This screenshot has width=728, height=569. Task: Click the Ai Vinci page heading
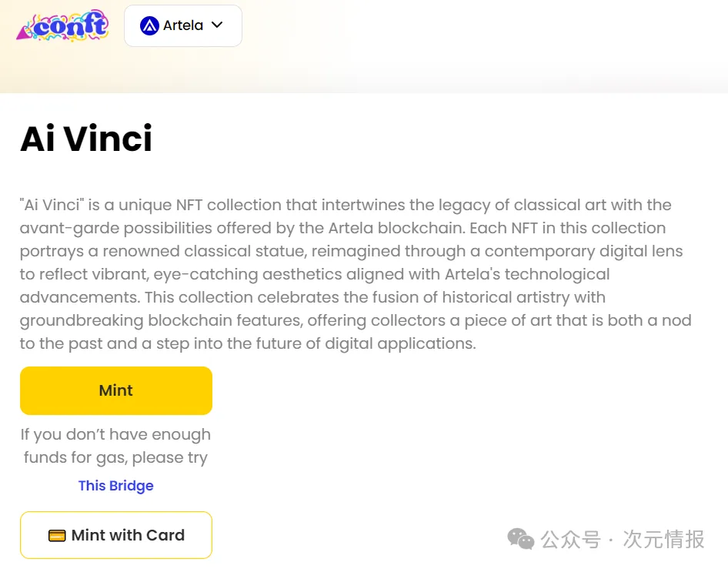pyautogui.click(x=86, y=139)
